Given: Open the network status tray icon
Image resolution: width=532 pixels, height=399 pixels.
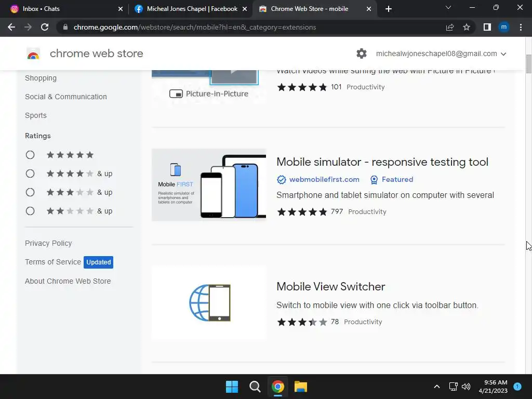Looking at the screenshot, I should tap(453, 387).
